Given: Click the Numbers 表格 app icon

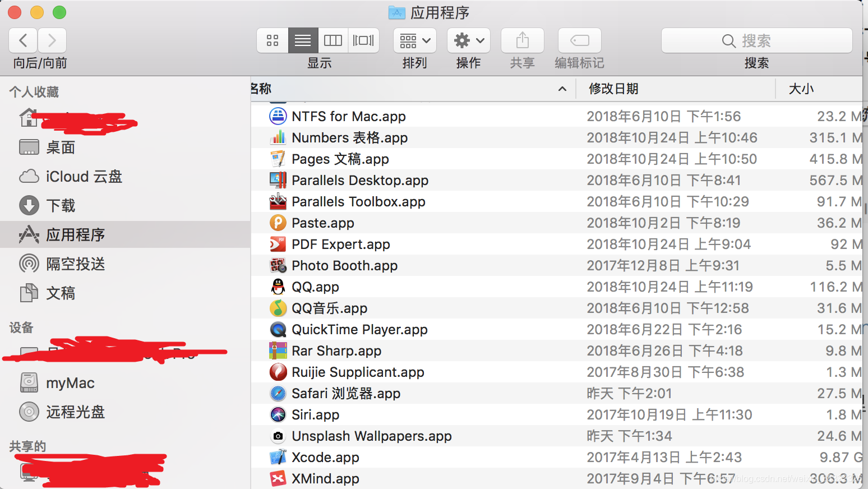Looking at the screenshot, I should (278, 137).
